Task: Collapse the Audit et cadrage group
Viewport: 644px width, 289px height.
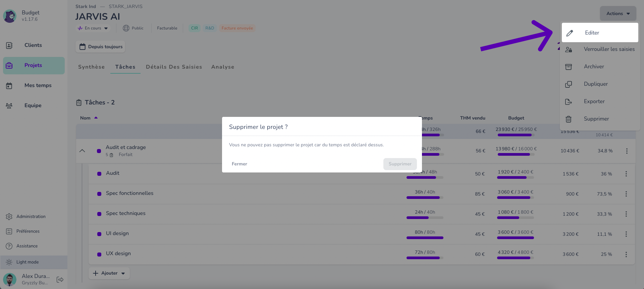Action: (82, 151)
